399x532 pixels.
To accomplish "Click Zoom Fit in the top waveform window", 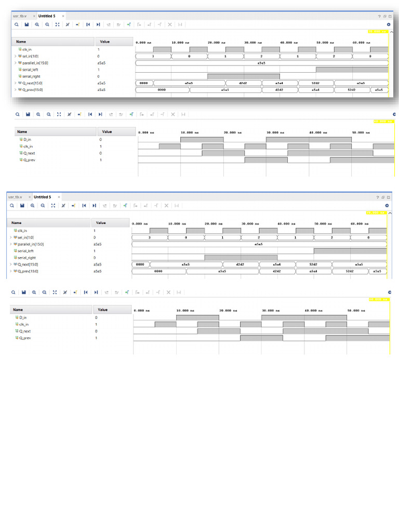I will (57, 24).
